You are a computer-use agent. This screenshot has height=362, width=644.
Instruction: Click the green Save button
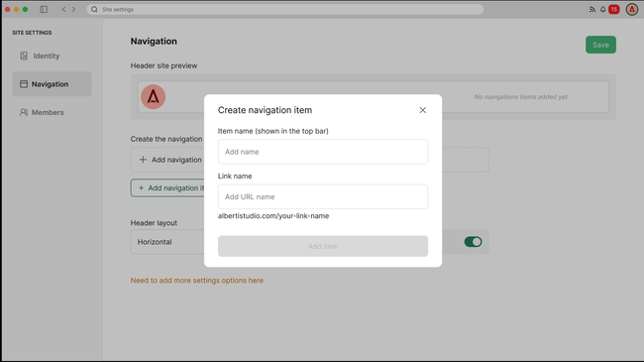point(600,45)
